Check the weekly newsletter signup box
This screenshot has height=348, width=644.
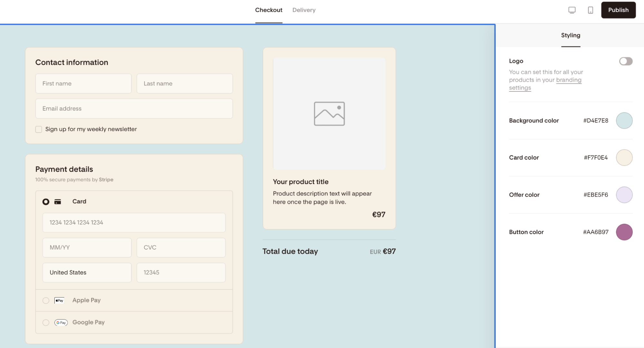39,129
